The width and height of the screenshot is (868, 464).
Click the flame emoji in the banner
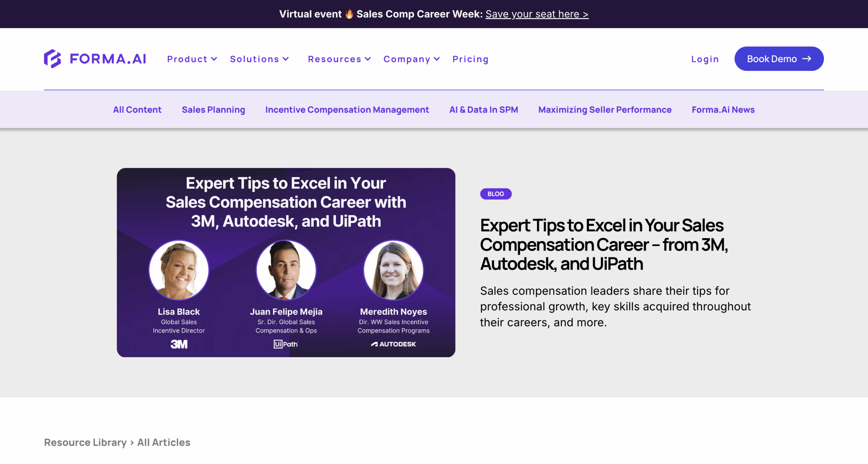[349, 14]
